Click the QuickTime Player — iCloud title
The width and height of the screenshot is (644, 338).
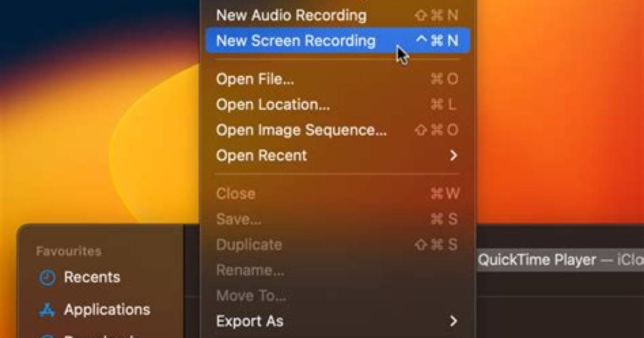click(x=561, y=260)
